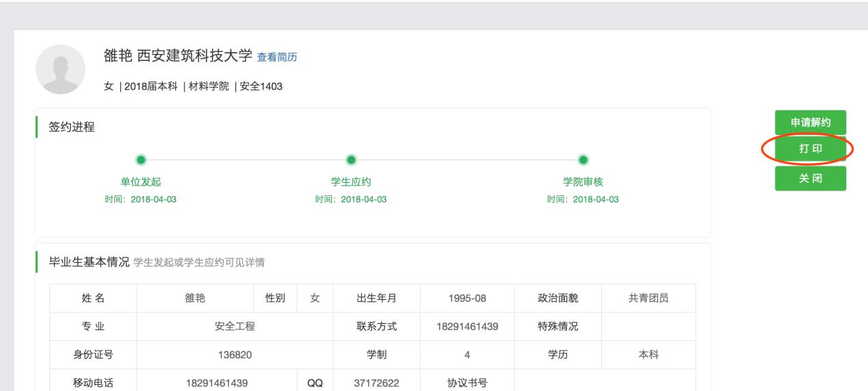Viewport: 868px width, 391px height.
Task: Click the ID number cell 136820
Action: click(x=235, y=355)
